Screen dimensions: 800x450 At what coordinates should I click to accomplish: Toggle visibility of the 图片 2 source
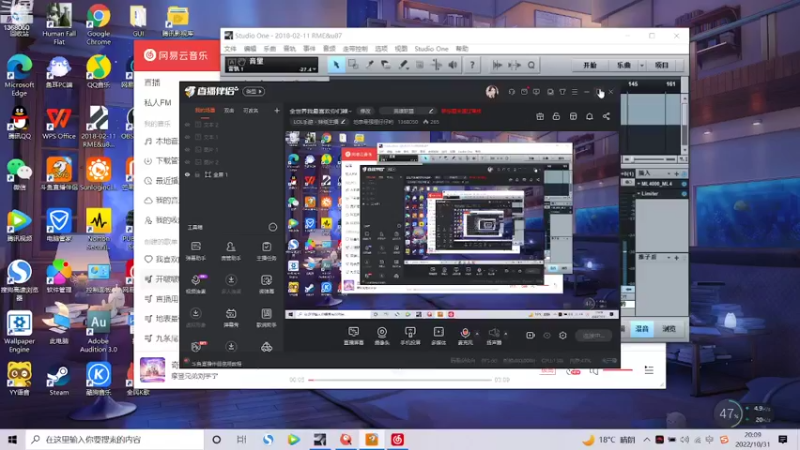pos(187,162)
